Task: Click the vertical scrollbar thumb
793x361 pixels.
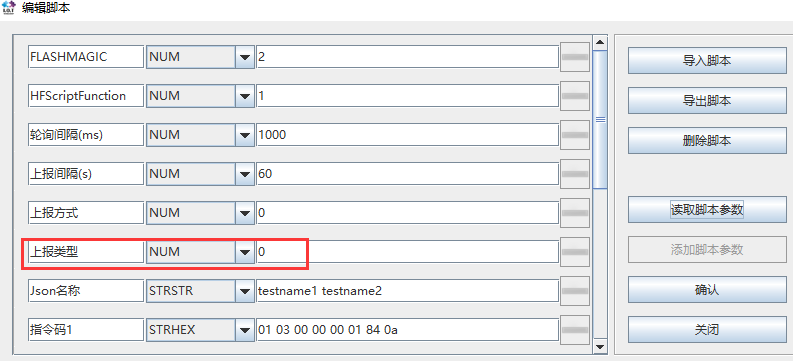Action: 600,119
